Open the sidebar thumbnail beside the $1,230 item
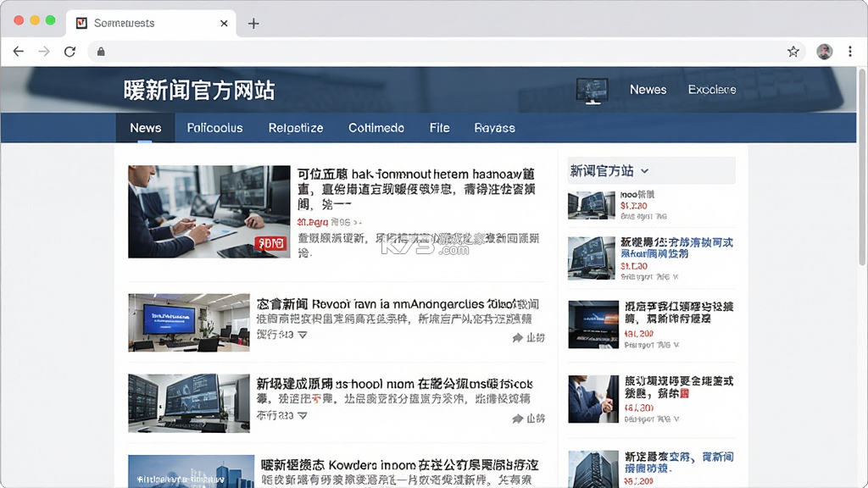Image resolution: width=868 pixels, height=488 pixels. coord(591,205)
